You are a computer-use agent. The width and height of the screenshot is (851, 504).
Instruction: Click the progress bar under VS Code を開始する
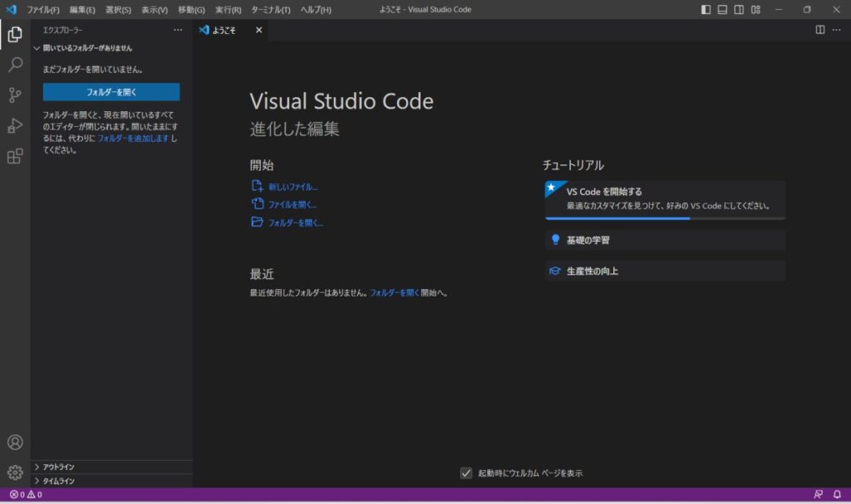click(x=665, y=217)
